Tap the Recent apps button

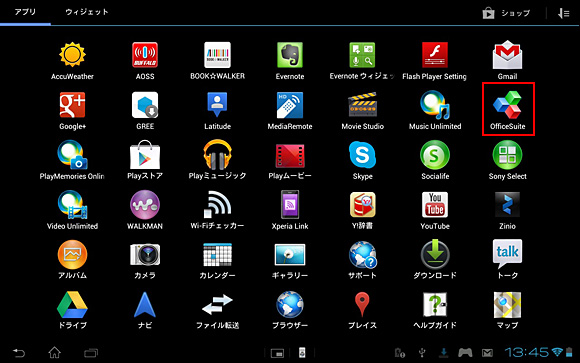[x=91, y=353]
